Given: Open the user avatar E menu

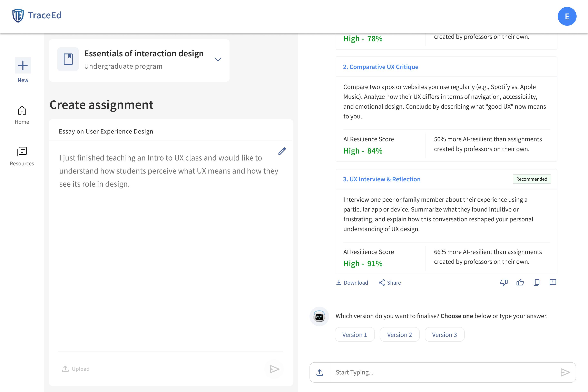Looking at the screenshot, I should (567, 17).
